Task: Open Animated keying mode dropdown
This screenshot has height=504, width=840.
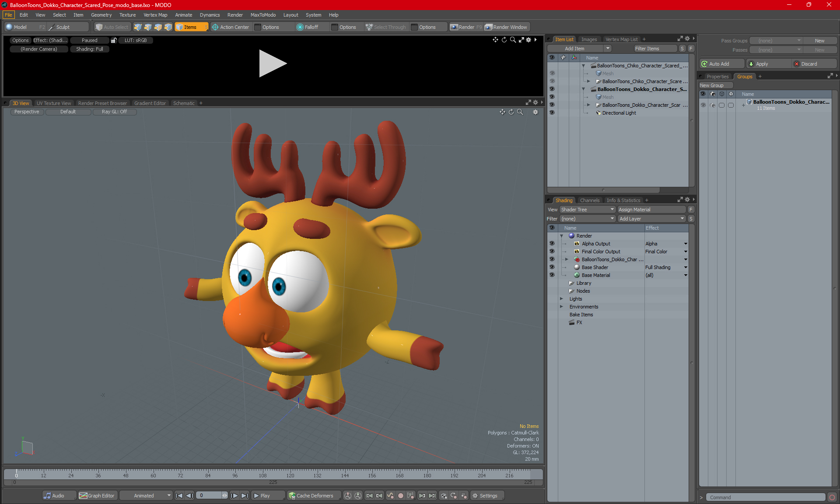Action: coord(146,496)
